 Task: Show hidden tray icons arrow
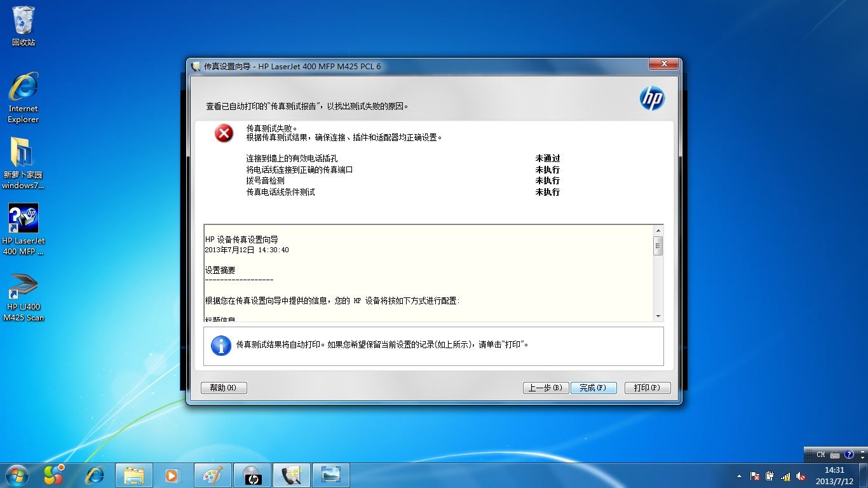tap(739, 476)
